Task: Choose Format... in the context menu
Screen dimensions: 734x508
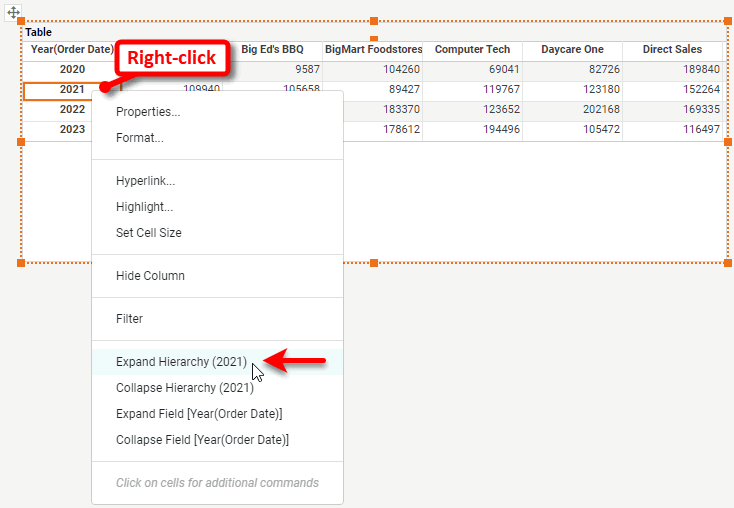Action: pos(140,138)
